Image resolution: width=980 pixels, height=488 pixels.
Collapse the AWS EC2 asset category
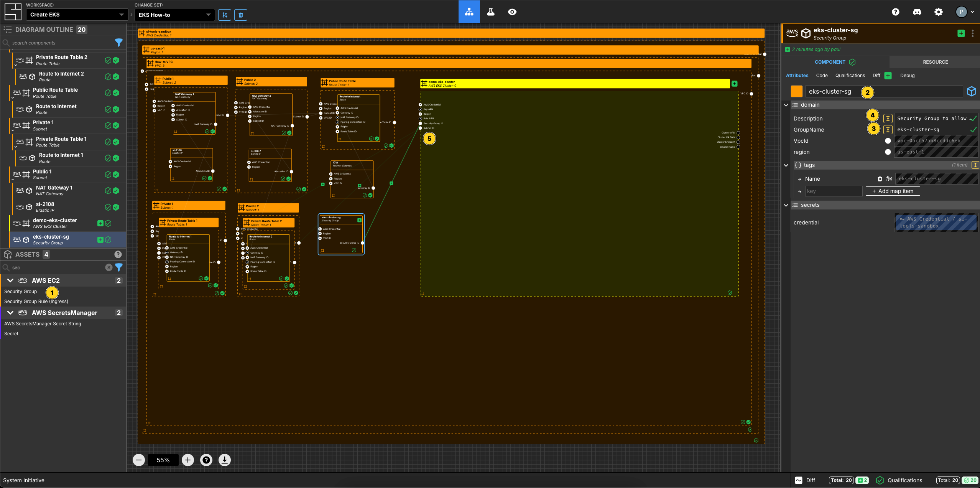10,280
